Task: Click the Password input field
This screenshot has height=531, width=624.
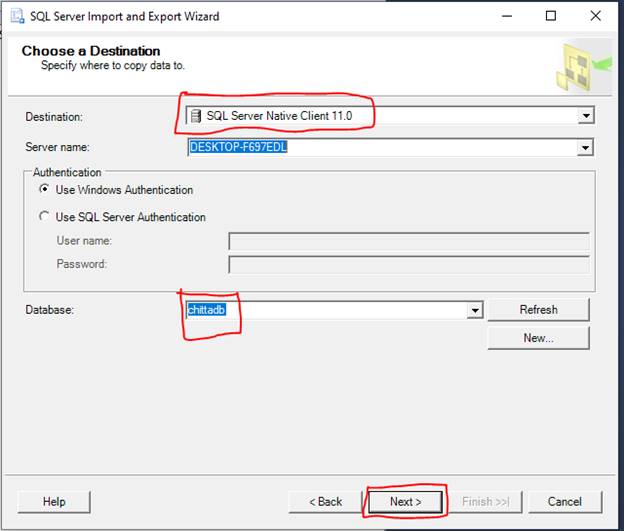Action: coord(409,265)
